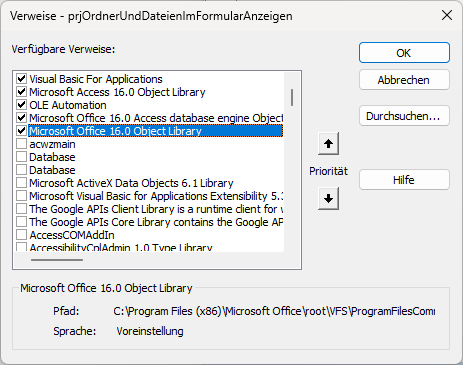Screen dimensions: 463x365
Task: Select 'Microsoft ActiveX Data Objects 6.1 Library' text
Action: [x=131, y=183]
